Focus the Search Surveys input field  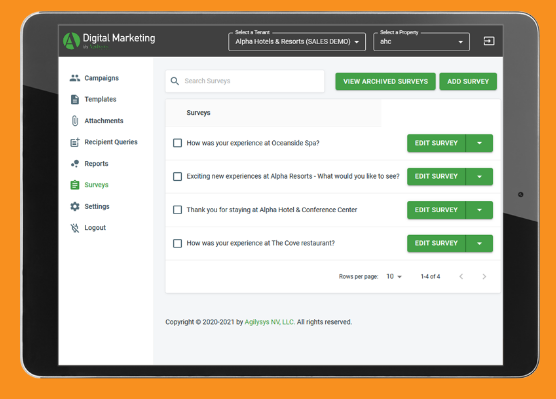coord(245,81)
